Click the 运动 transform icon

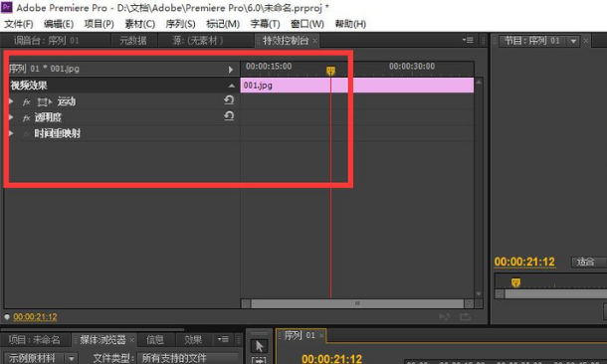44,102
